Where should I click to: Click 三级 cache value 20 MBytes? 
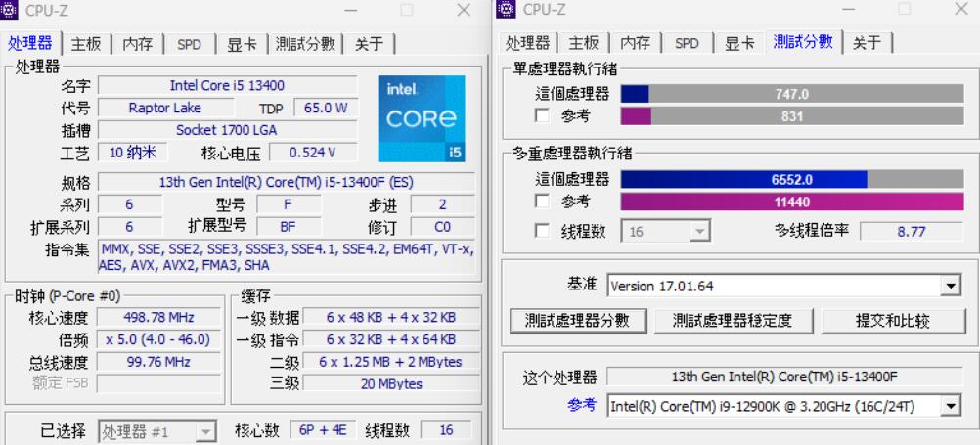[x=391, y=383]
